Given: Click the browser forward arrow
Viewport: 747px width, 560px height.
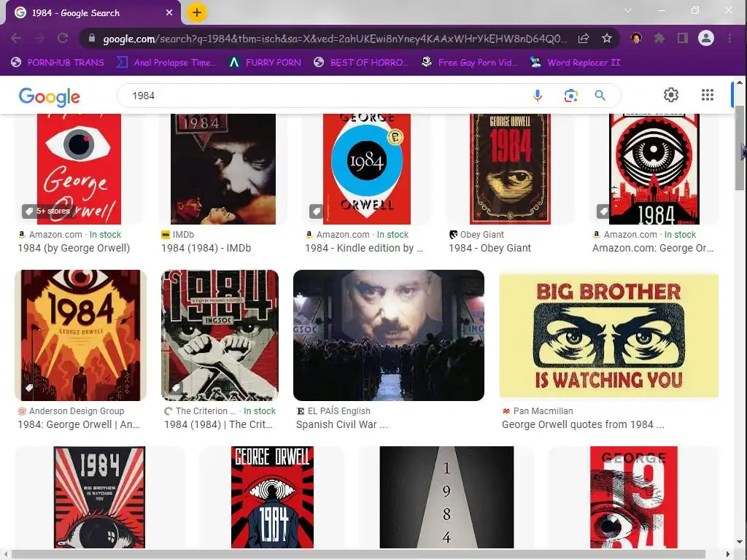Looking at the screenshot, I should [39, 38].
